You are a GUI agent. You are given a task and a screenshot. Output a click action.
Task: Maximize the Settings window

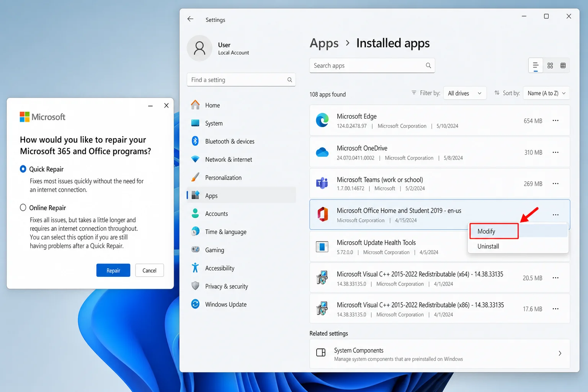(x=546, y=16)
